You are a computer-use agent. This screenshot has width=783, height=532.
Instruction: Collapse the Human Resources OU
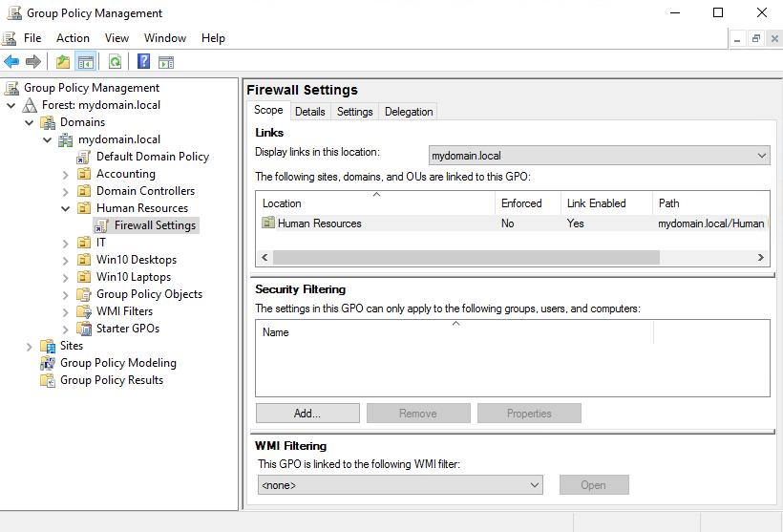(x=66, y=208)
